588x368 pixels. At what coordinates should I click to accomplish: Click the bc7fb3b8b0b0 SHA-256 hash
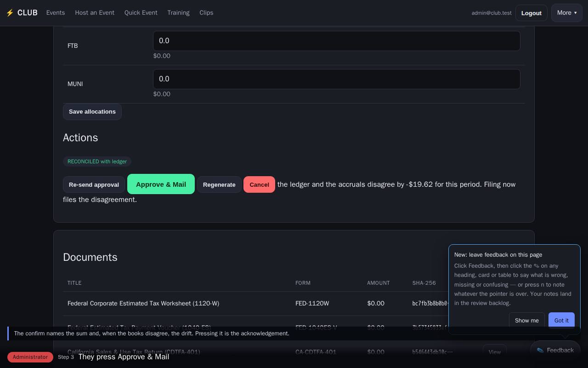coord(430,304)
